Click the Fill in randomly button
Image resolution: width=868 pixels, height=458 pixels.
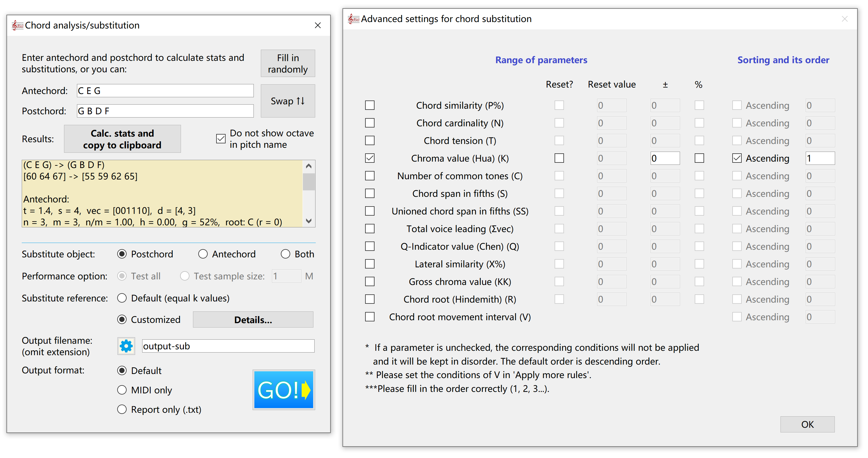(x=288, y=63)
